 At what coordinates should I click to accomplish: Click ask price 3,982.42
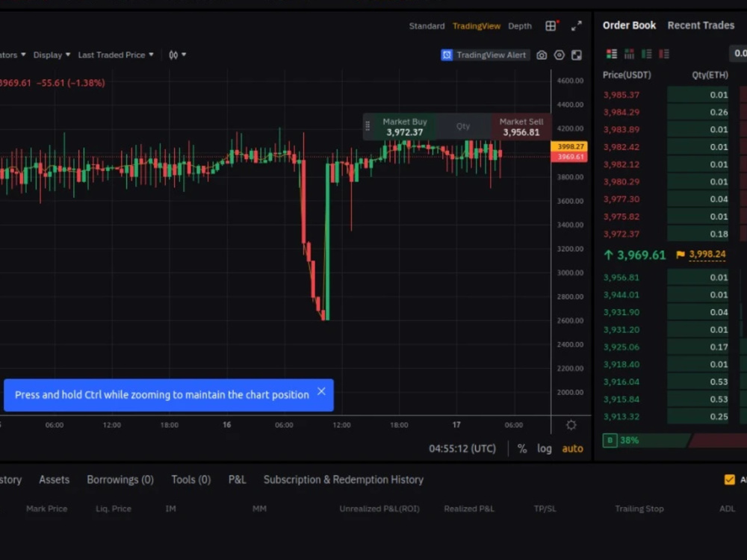[x=622, y=147]
